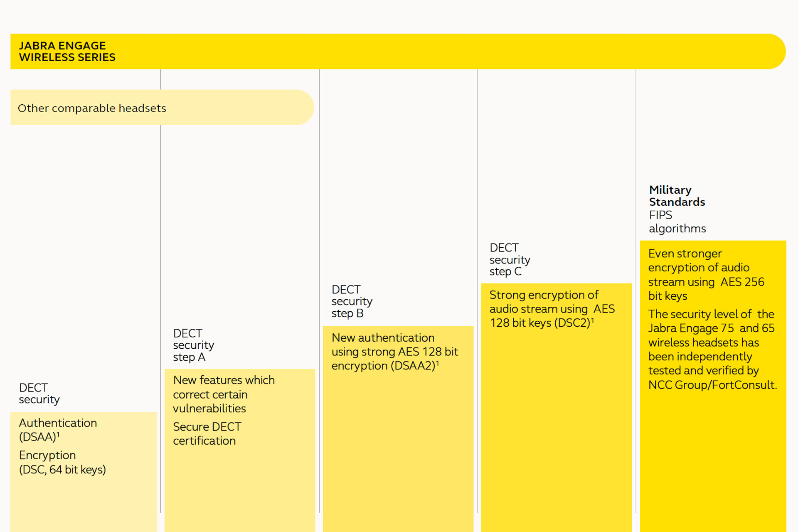Click DECT security step A heading
The image size is (798, 532).
point(193,345)
